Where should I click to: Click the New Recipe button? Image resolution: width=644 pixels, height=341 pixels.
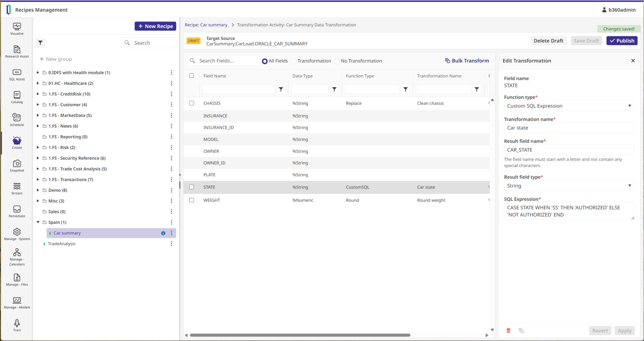(155, 26)
